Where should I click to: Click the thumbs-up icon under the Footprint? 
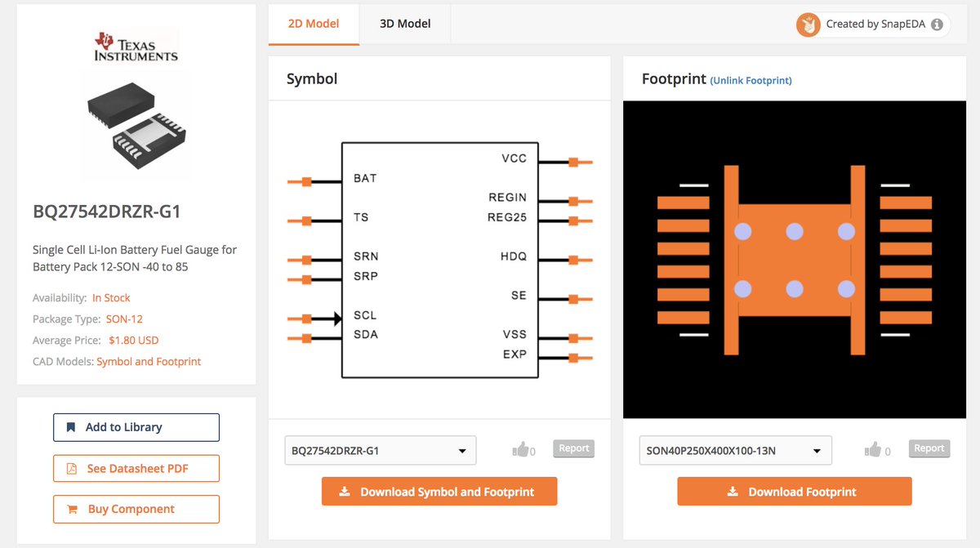point(873,449)
